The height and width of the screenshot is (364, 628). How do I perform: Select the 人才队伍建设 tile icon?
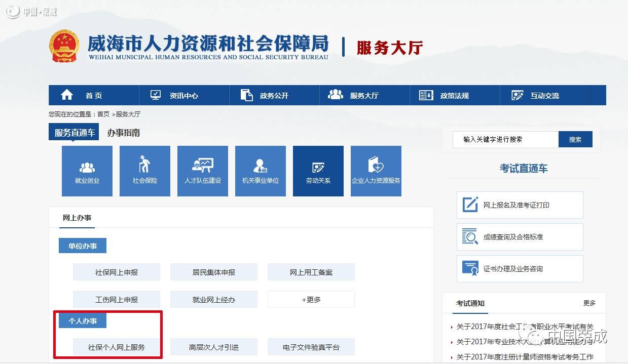click(x=203, y=171)
